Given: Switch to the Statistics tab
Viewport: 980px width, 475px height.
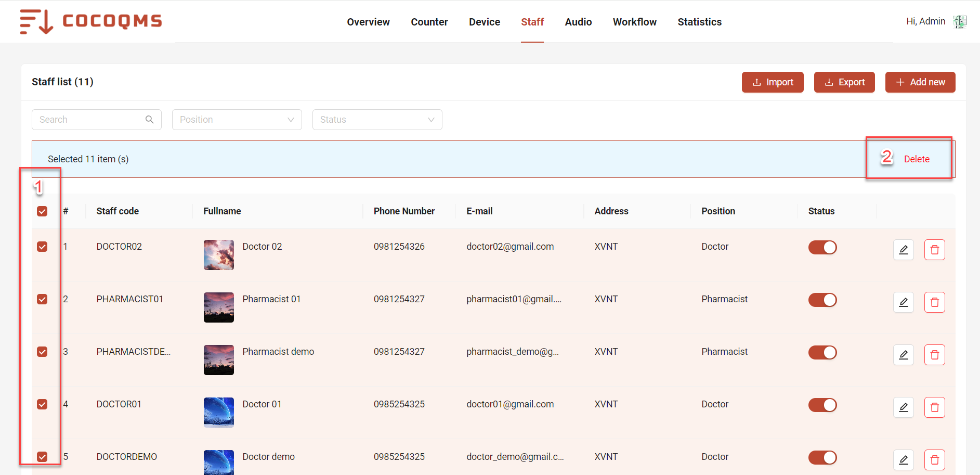Looking at the screenshot, I should [x=699, y=22].
